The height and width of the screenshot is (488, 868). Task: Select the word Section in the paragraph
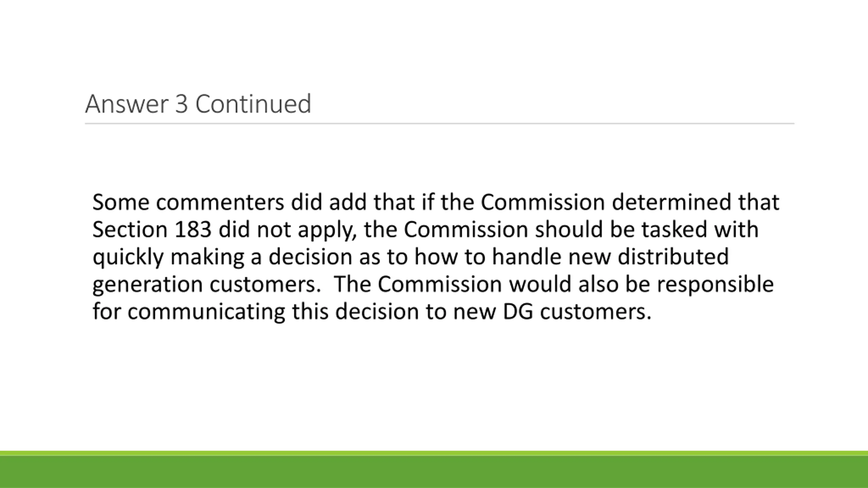click(130, 229)
